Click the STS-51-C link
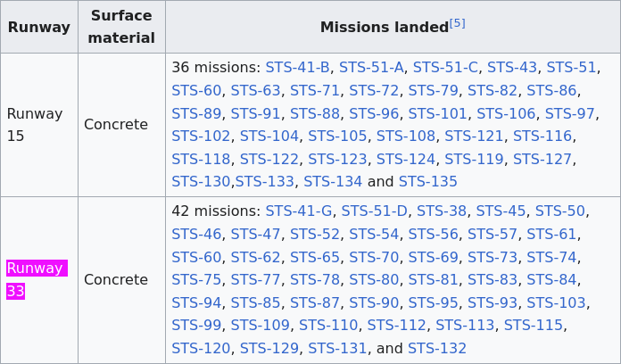 pos(445,68)
